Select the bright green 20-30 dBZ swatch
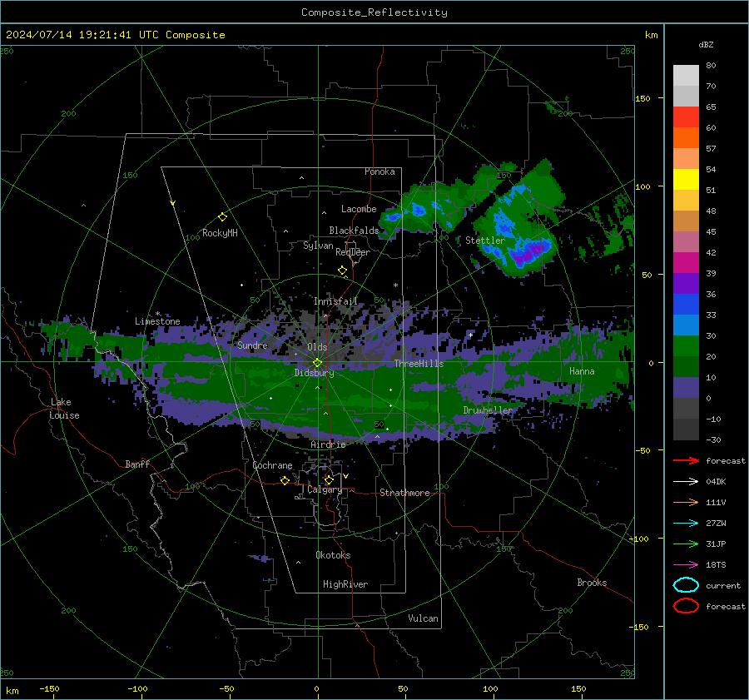 (686, 346)
